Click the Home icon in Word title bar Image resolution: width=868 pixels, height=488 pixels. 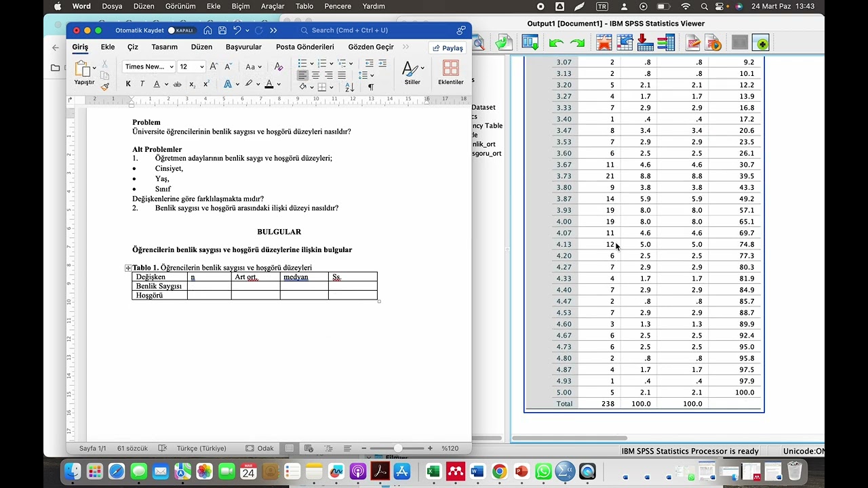(x=208, y=30)
